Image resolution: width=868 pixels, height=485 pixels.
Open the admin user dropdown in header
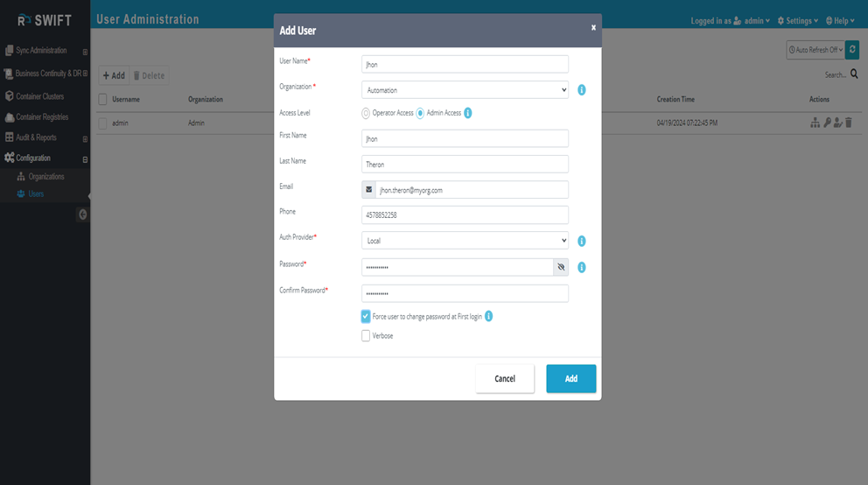point(752,20)
